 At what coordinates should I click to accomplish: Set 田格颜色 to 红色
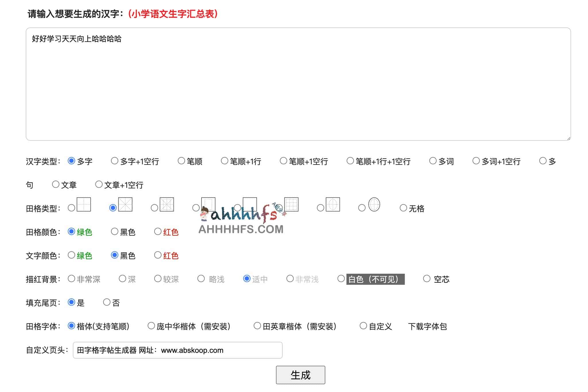157,231
